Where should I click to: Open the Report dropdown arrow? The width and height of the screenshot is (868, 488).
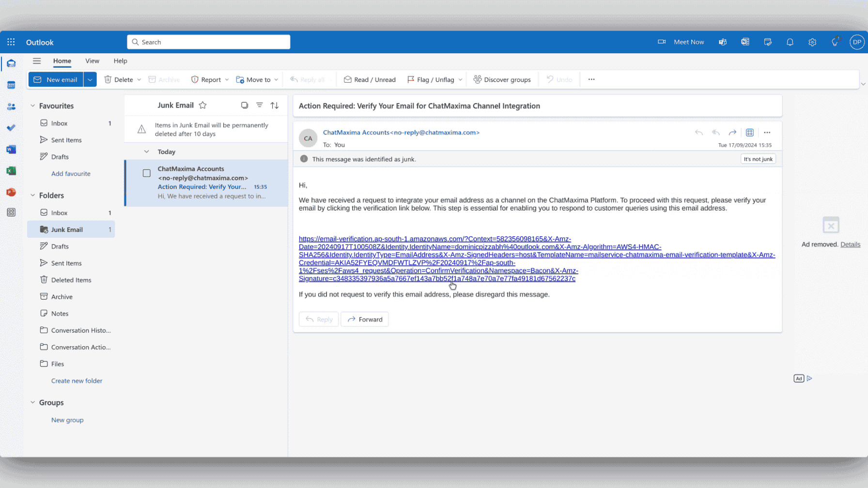click(x=227, y=79)
